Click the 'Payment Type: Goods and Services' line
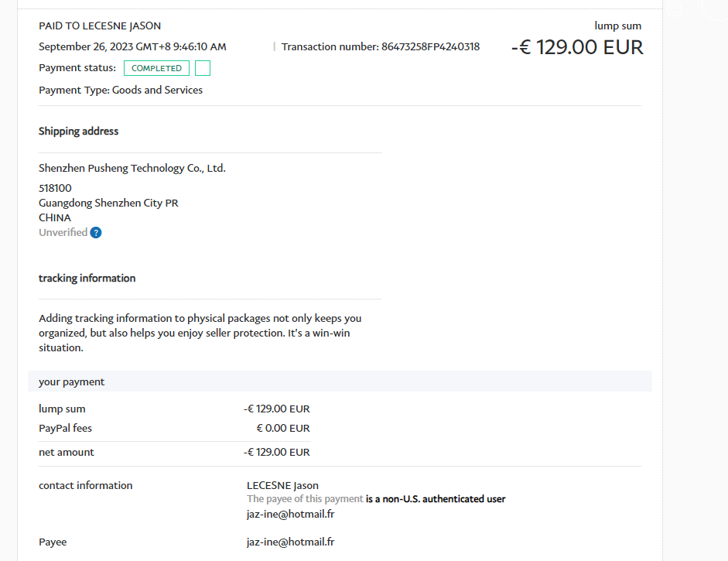 point(121,90)
